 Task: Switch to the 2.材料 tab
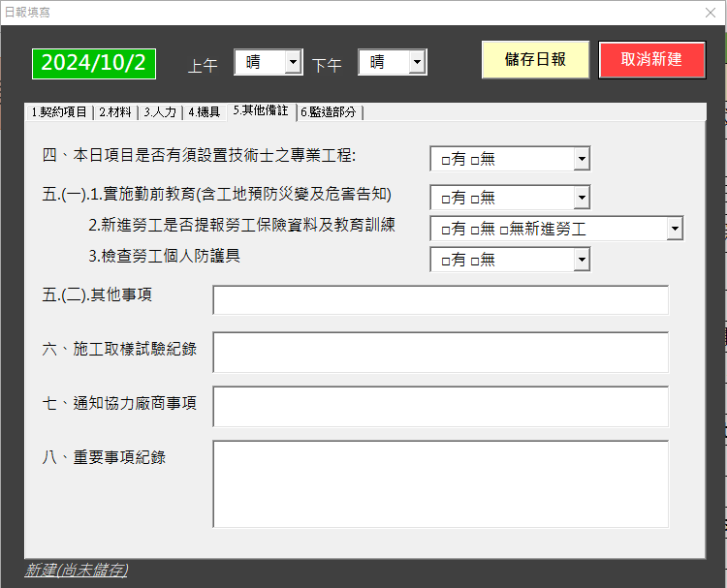[115, 112]
